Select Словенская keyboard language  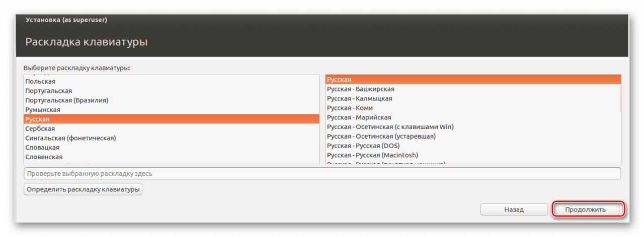[x=44, y=157]
